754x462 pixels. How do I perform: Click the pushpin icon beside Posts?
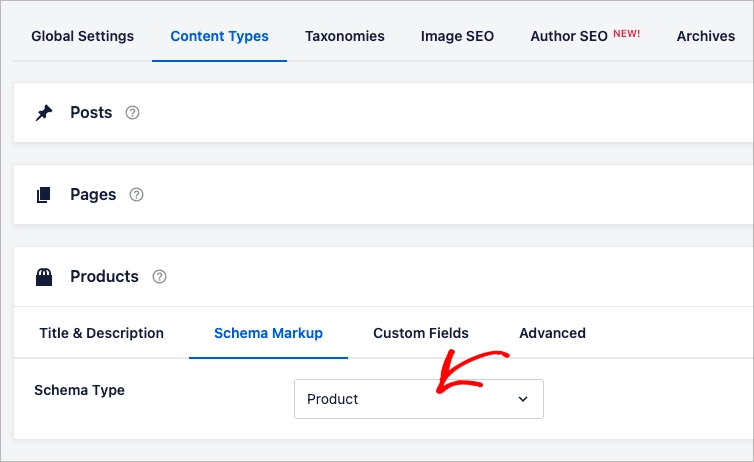pyautogui.click(x=44, y=113)
